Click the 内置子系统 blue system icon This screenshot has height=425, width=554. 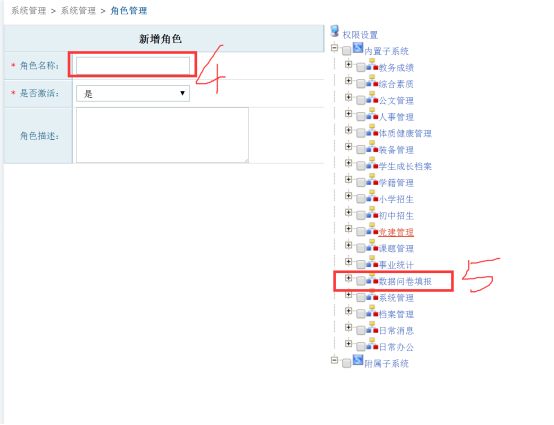358,47
